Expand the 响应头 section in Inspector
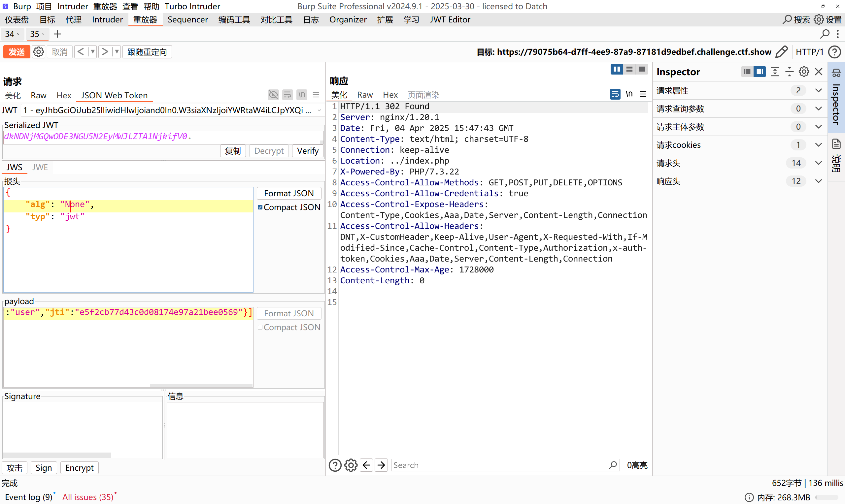Image resolution: width=845 pixels, height=504 pixels. [819, 181]
